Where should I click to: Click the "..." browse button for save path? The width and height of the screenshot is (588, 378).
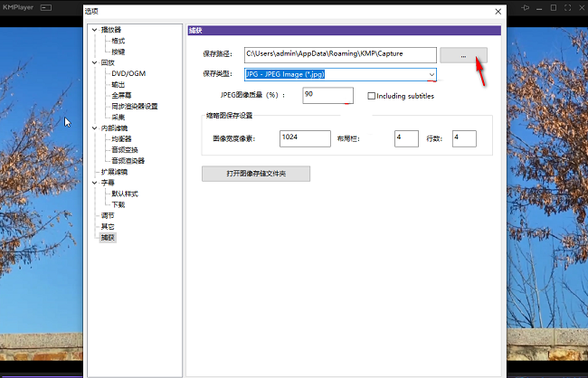point(463,55)
